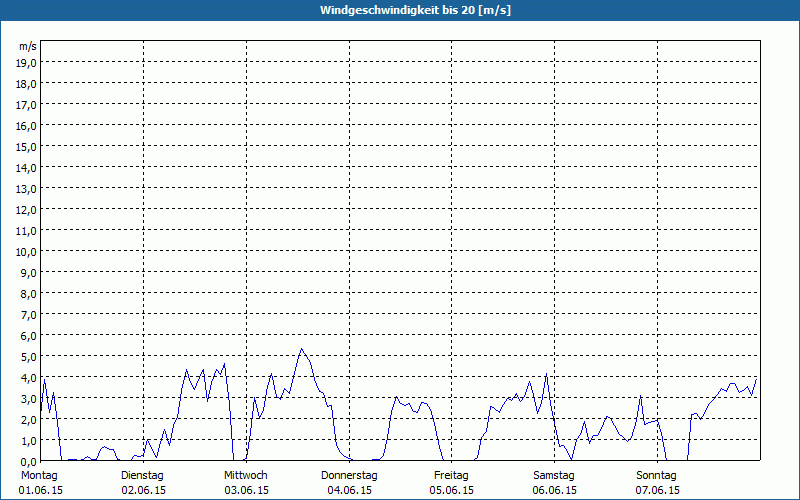
Task: Select the 3,0 y-axis label
Action: tap(30, 399)
